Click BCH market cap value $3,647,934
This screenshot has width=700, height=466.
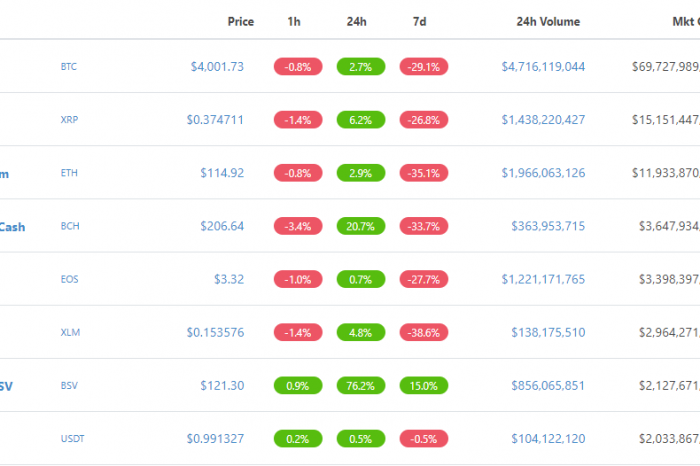pyautogui.click(x=669, y=226)
